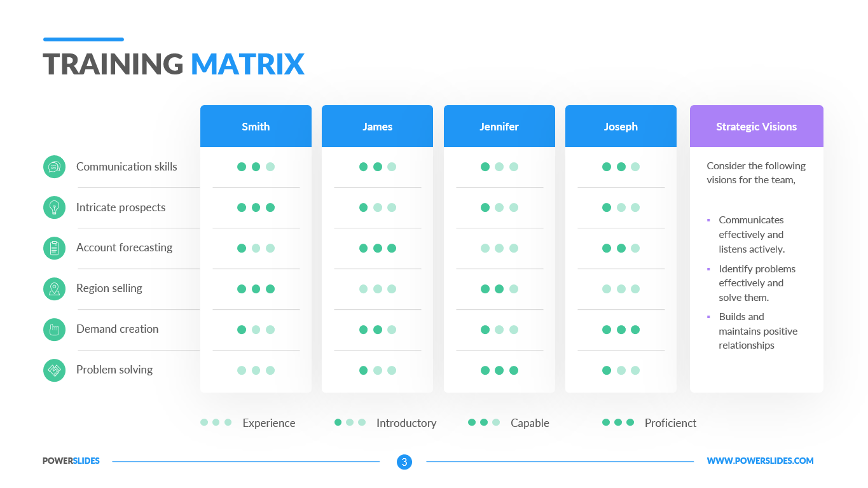Click James's Account forecasting rating dots
Screen dimensions: 868x488
pos(377,248)
